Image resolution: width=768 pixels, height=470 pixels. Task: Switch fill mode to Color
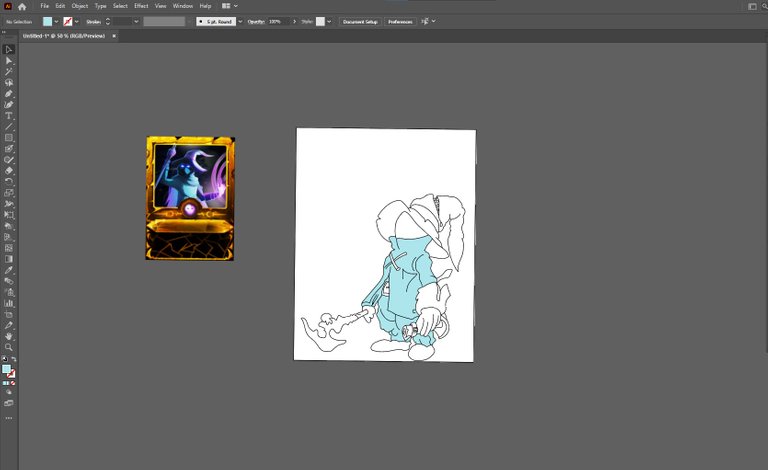pos(5,383)
